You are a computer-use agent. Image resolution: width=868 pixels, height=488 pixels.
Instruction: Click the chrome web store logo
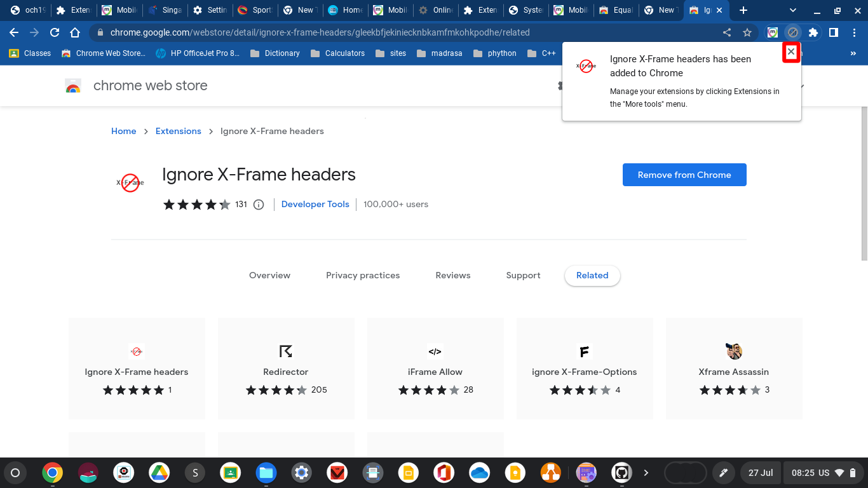point(136,86)
